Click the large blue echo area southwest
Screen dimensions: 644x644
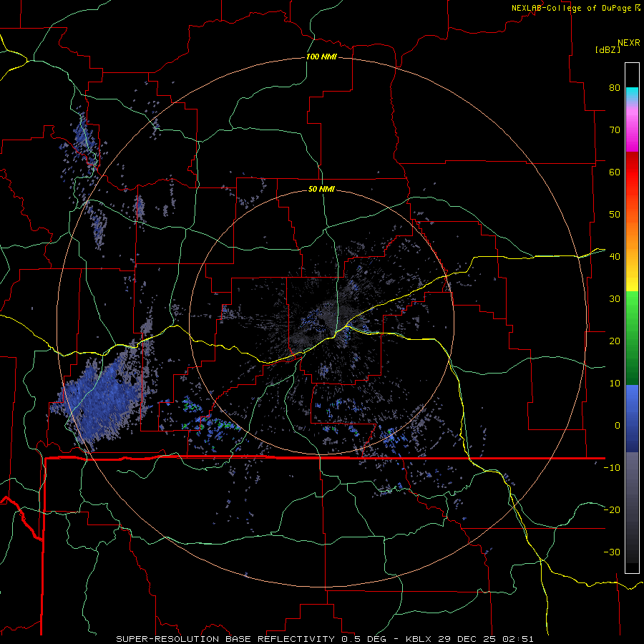tap(101, 401)
